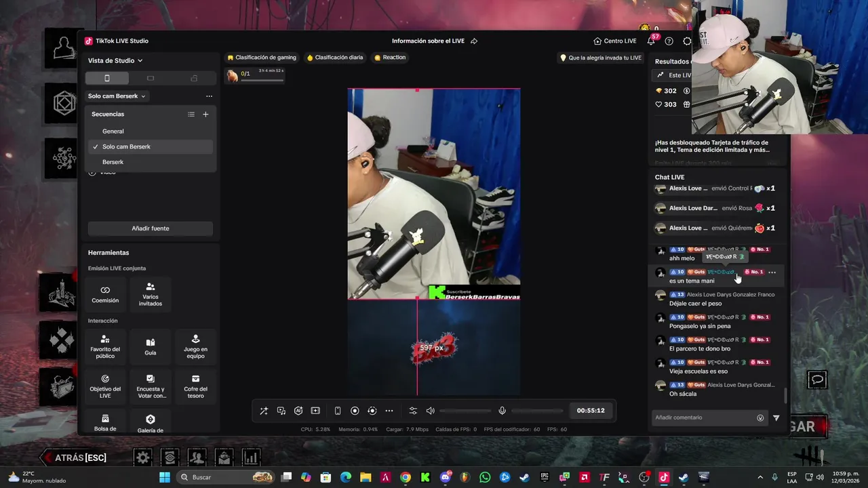Click the Añadir comentario input field
Viewport: 868px width, 488px height.
point(703,418)
